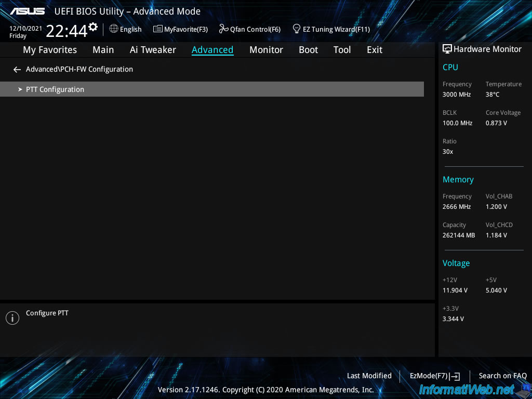Image resolution: width=532 pixels, height=399 pixels.
Task: Click UEFI BIOS Utility title text
Action: click(x=127, y=11)
